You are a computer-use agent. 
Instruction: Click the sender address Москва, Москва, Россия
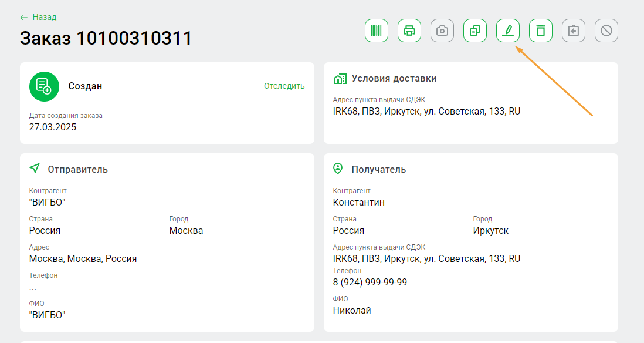[83, 258]
